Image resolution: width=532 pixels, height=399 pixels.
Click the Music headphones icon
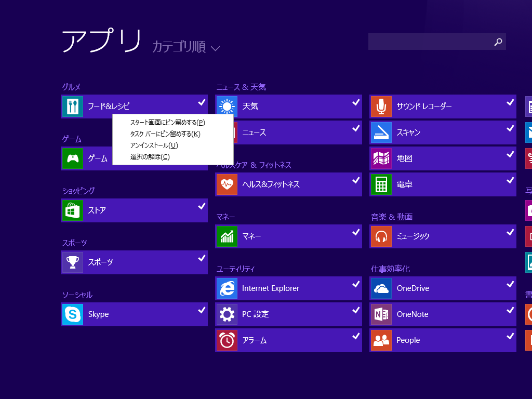point(381,236)
